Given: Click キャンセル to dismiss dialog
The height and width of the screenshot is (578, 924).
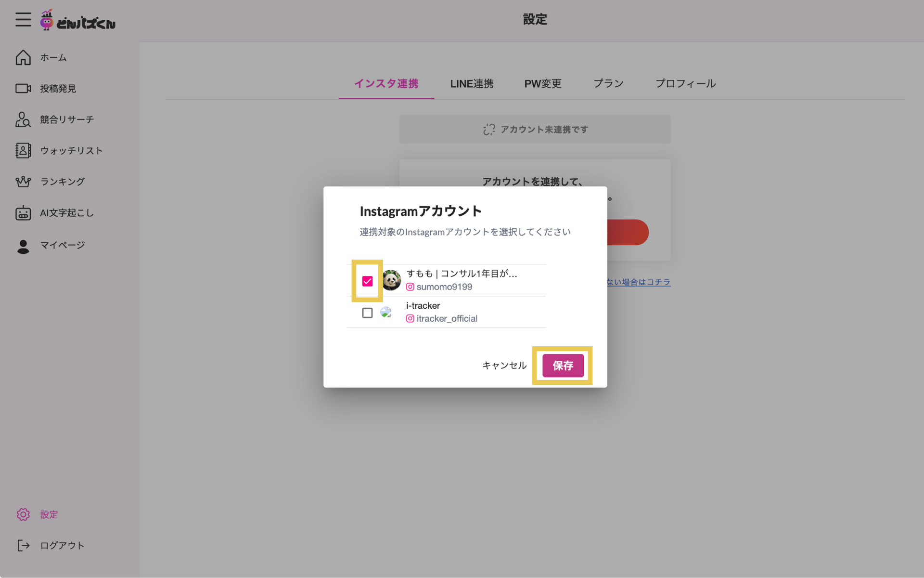Looking at the screenshot, I should (x=504, y=366).
